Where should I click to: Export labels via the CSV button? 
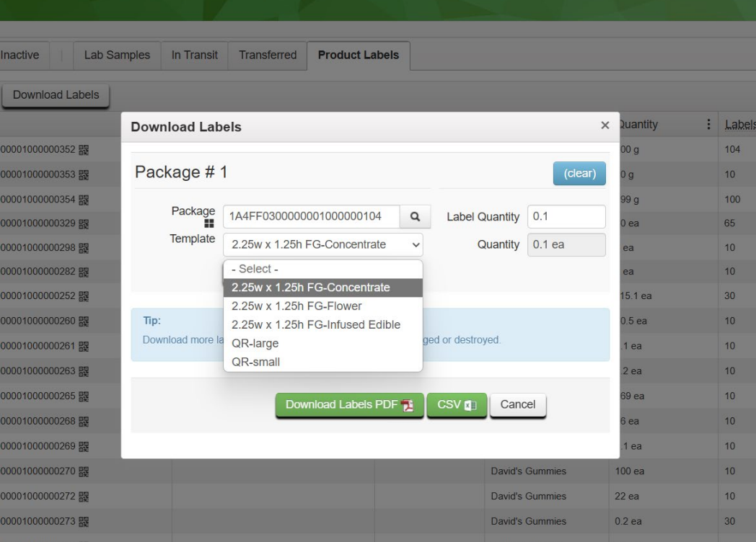(457, 405)
